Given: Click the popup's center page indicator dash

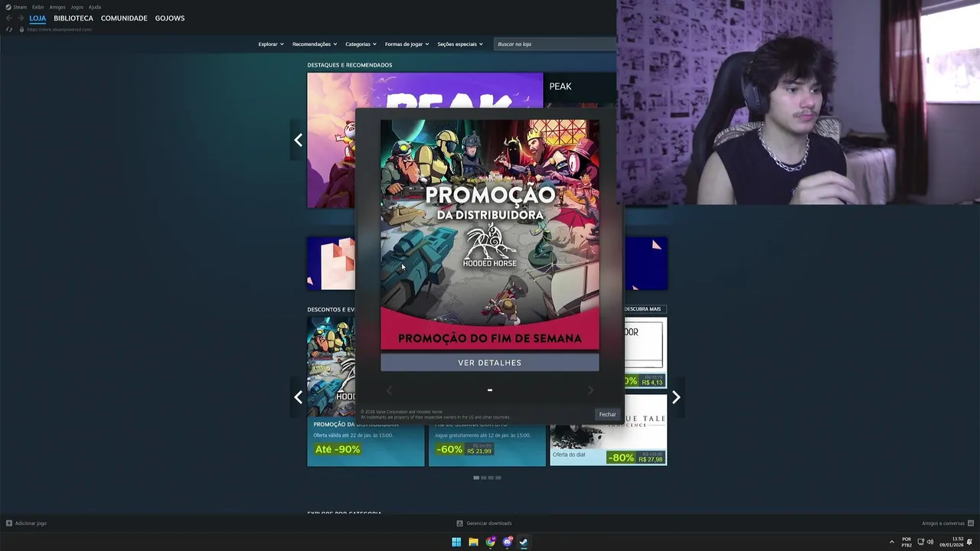Looking at the screenshot, I should pos(490,390).
